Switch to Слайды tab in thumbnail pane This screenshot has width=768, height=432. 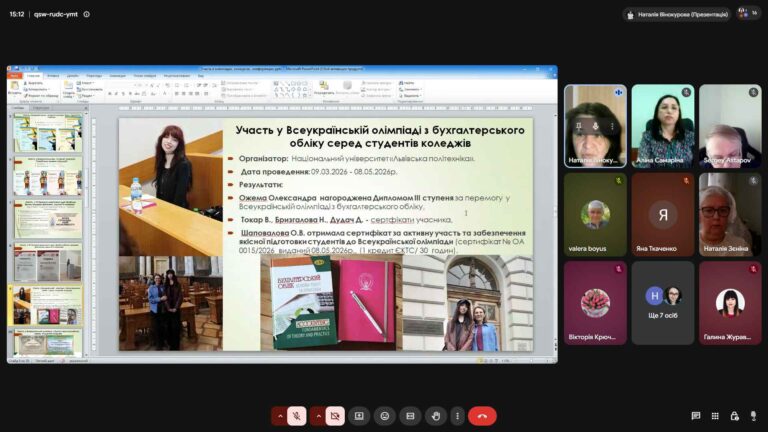(x=19, y=108)
